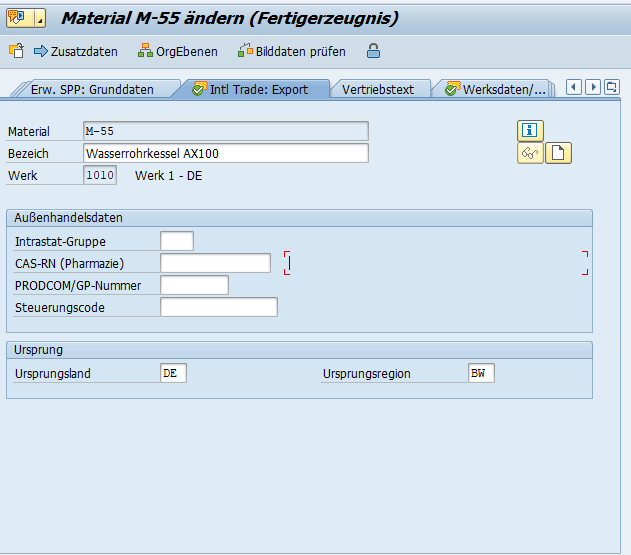
Task: Run Bilddaten prüfen screen data check
Action: point(292,52)
